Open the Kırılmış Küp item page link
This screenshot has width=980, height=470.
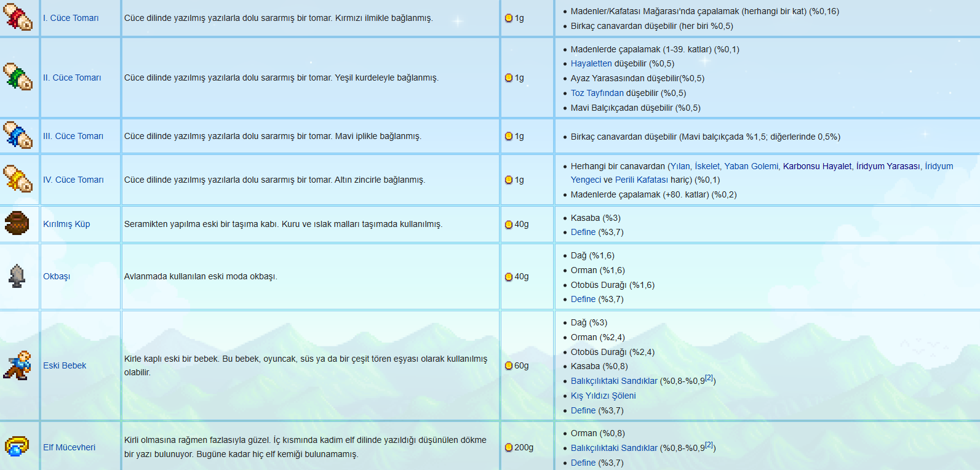point(66,224)
